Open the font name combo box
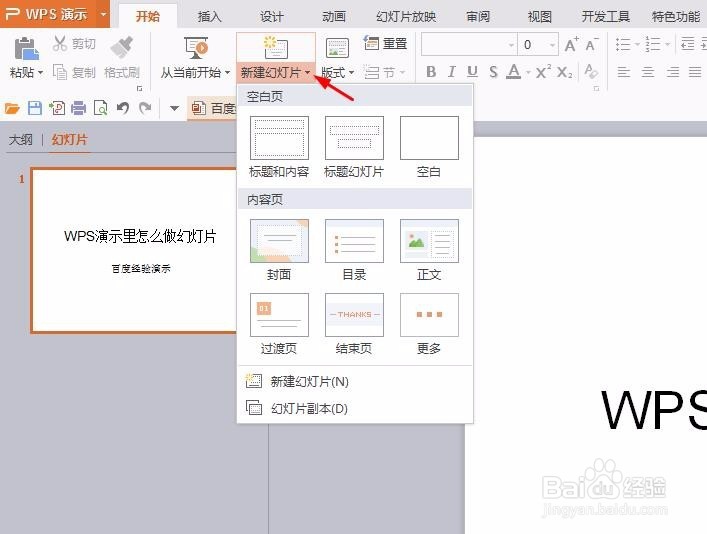The width and height of the screenshot is (707, 534). (x=469, y=45)
